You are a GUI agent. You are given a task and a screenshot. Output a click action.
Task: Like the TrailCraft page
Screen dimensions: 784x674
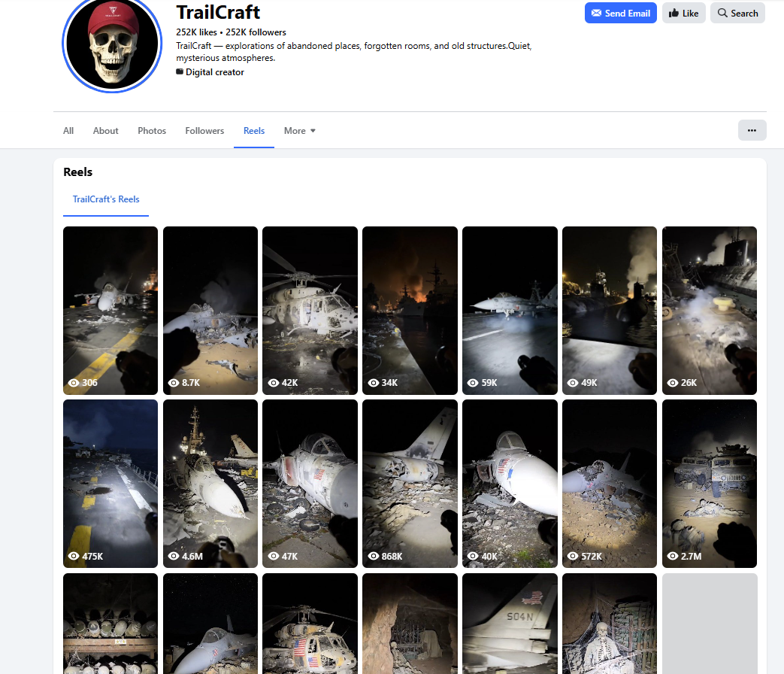point(683,13)
